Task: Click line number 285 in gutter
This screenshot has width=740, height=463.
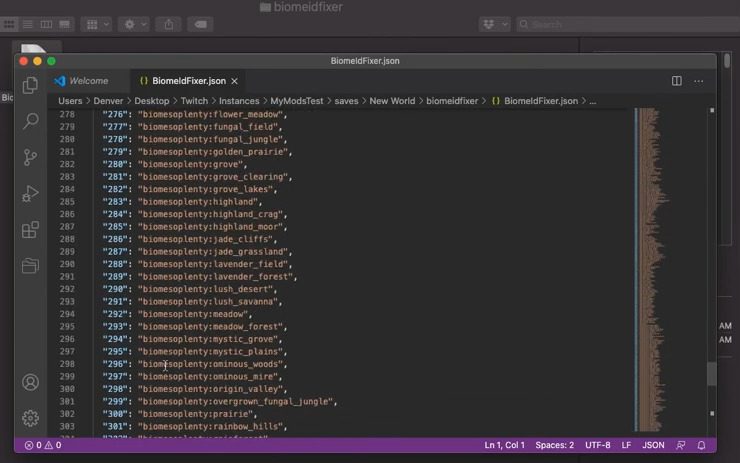Action: [x=67, y=202]
